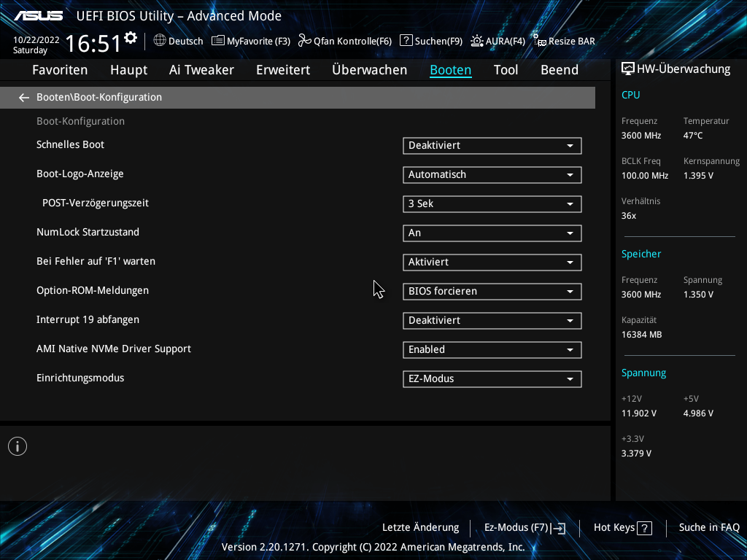Click the info circle icon

coord(18,447)
